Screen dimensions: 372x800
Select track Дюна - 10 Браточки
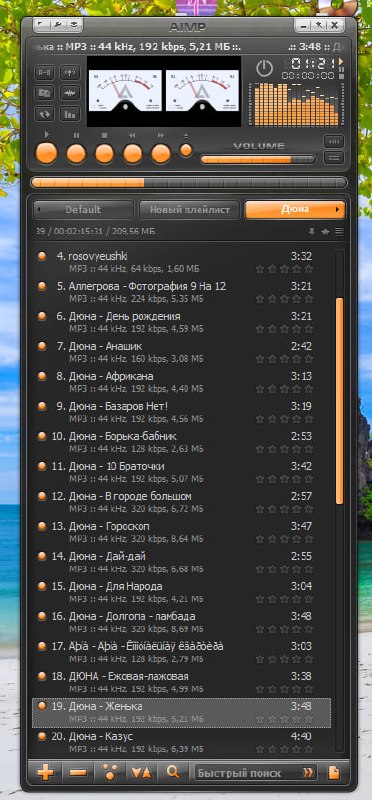click(x=181, y=472)
